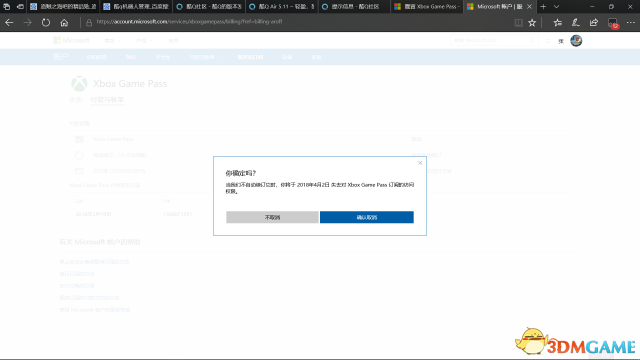Image resolution: width=640 pixels, height=360 pixels.
Task: Click the Xbox logo icon
Action: pos(79,84)
